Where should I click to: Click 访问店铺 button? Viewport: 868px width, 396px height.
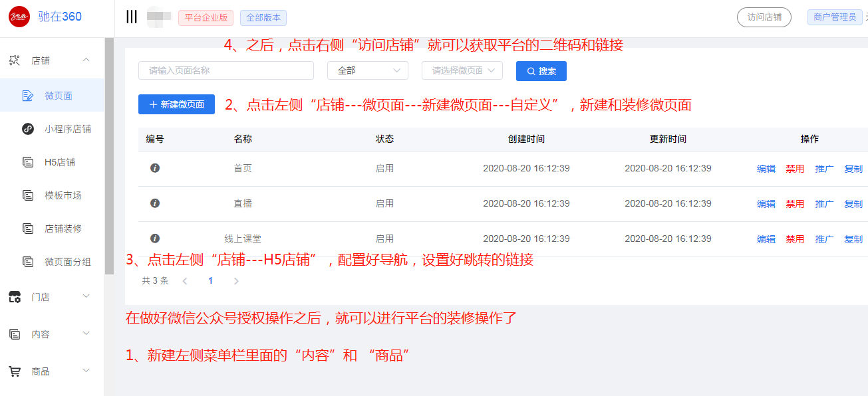pyautogui.click(x=764, y=17)
